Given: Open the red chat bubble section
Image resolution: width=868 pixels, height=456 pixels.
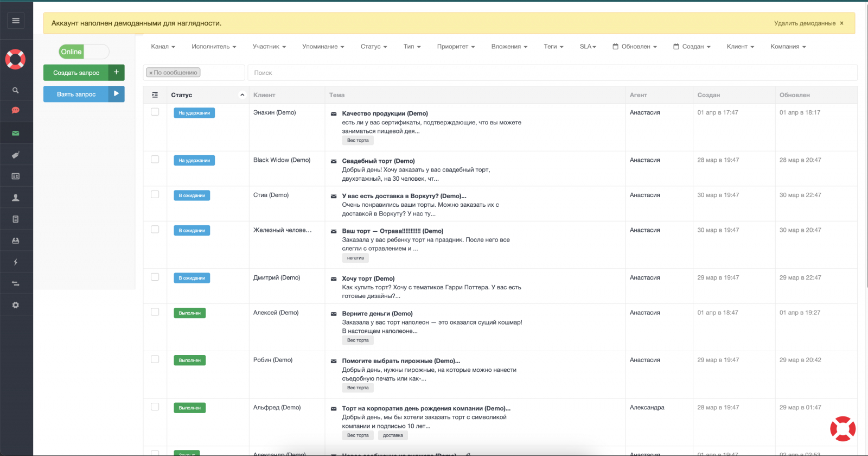Looking at the screenshot, I should (x=16, y=110).
